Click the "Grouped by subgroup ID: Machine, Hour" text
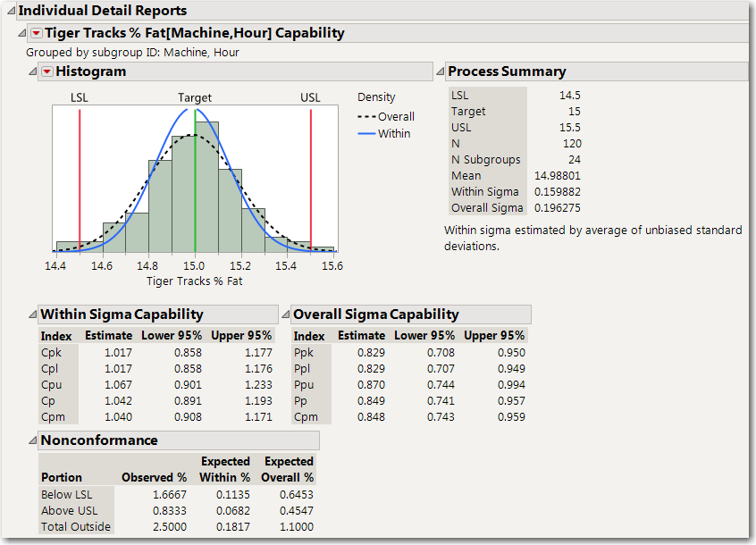Image resolution: width=756 pixels, height=545 pixels. (132, 53)
